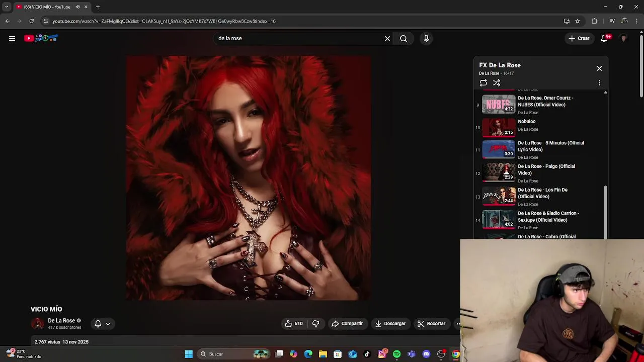The height and width of the screenshot is (362, 644).
Task: View site information icon in address bar
Action: click(x=46, y=21)
